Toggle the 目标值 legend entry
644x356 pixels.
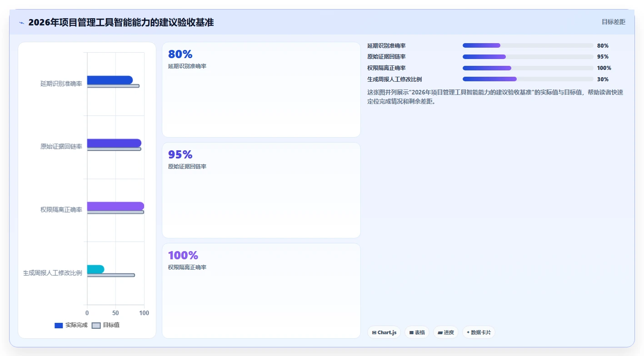click(105, 325)
